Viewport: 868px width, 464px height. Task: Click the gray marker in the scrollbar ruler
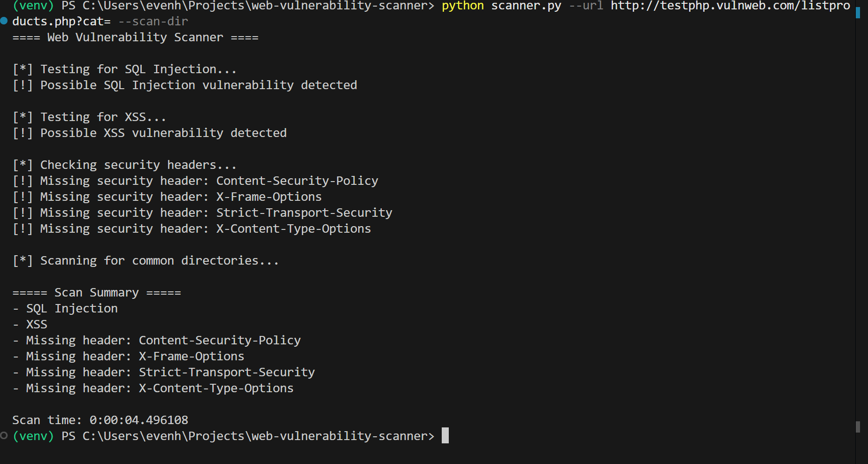[x=858, y=426]
